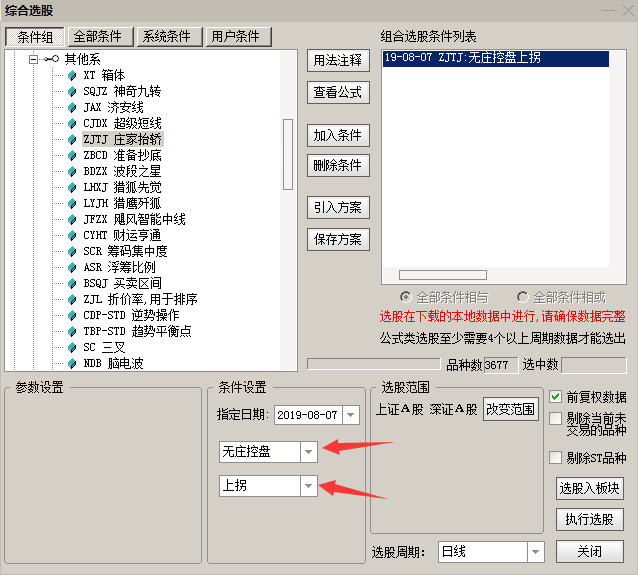Open the 上拐 condition dropdown
Image resolution: width=638 pixels, height=575 pixels.
tap(309, 486)
